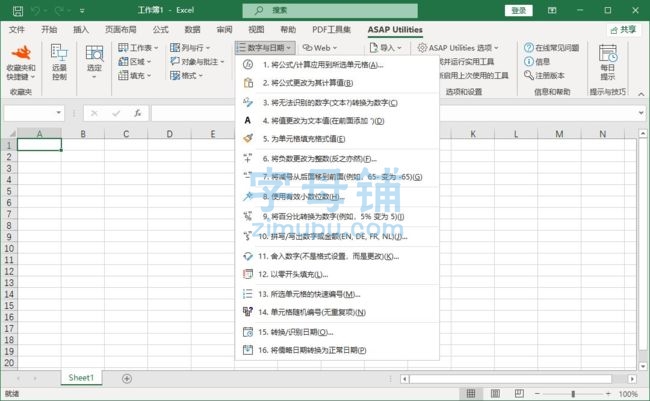650x401 pixels.
Task: Switch to the 插入 insert tab
Action: pyautogui.click(x=81, y=30)
